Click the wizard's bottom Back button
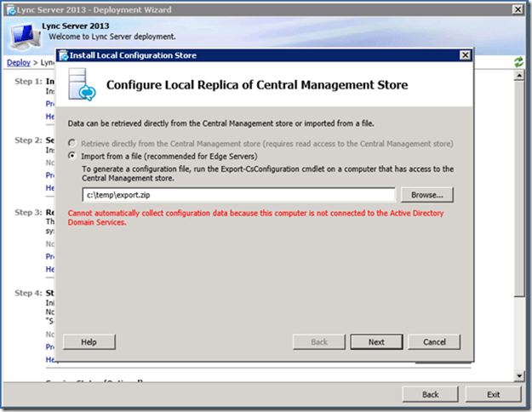 tap(431, 395)
